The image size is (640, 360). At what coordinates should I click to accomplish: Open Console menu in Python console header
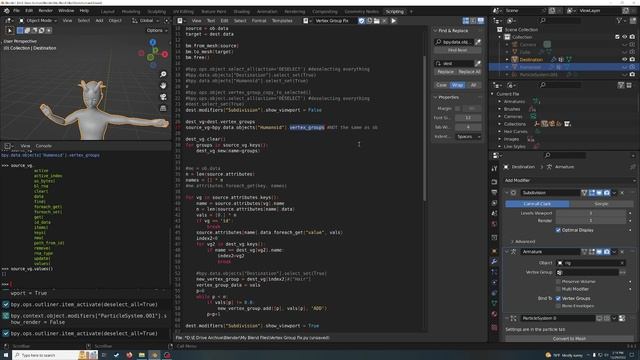[43, 146]
